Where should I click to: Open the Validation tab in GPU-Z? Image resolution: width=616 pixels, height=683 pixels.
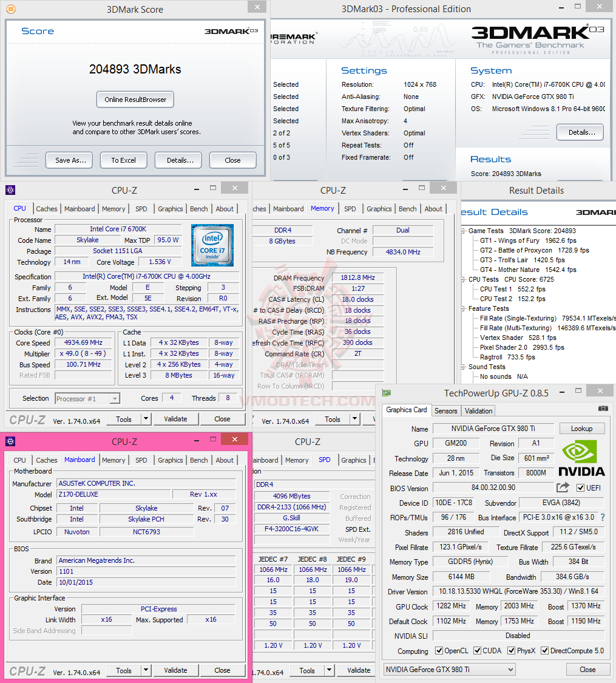pyautogui.click(x=478, y=411)
